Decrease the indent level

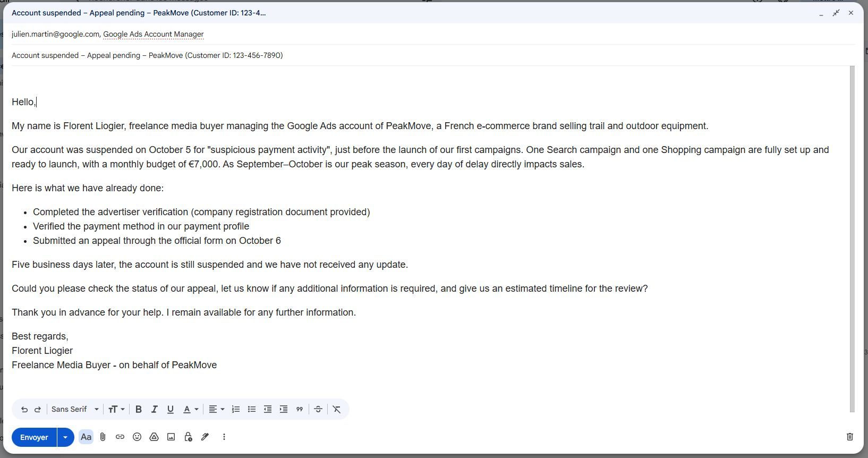coord(268,409)
